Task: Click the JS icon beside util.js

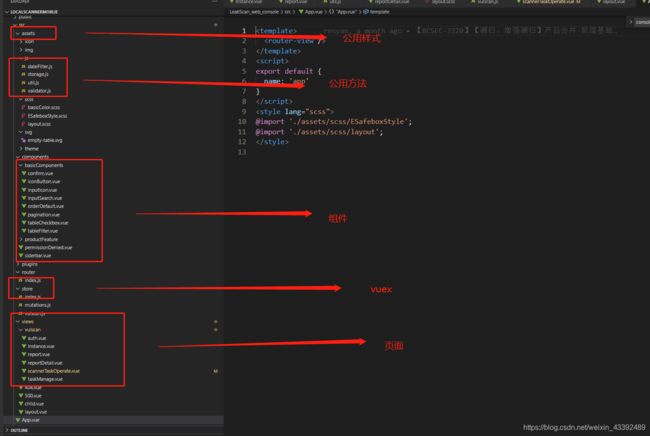Action: tap(24, 82)
